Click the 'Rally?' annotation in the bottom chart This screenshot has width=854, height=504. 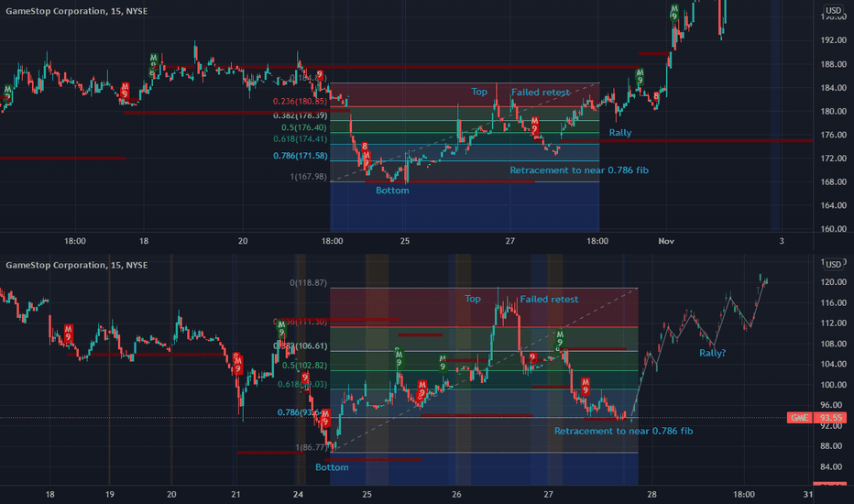coord(712,353)
